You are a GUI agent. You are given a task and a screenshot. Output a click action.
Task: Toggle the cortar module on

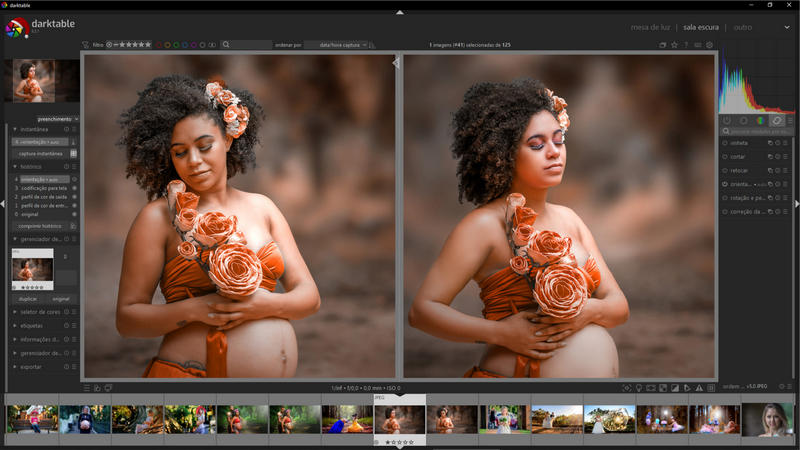pyautogui.click(x=725, y=157)
